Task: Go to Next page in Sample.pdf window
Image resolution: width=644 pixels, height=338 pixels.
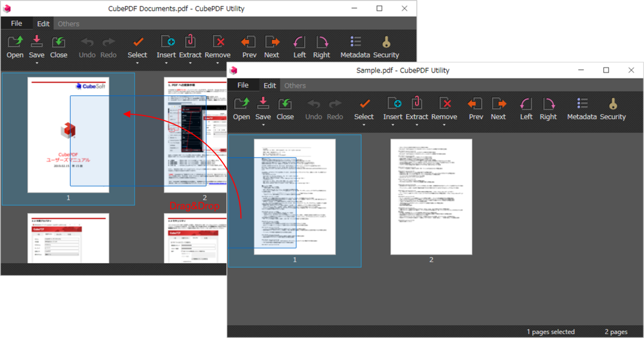Action: (499, 104)
